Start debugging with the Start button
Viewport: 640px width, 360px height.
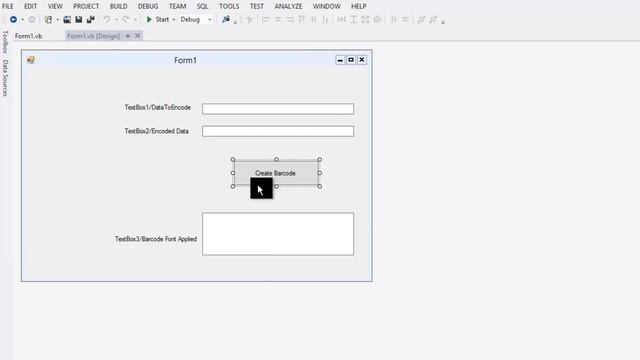[x=158, y=19]
